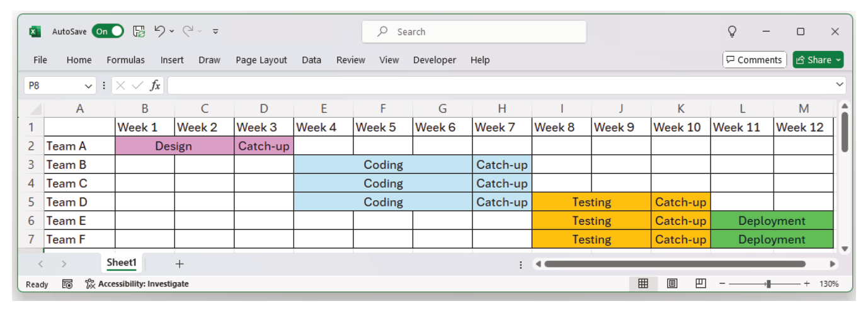The height and width of the screenshot is (311, 868).
Task: Open Customize Quick Access Toolbar menu
Action: 215,31
